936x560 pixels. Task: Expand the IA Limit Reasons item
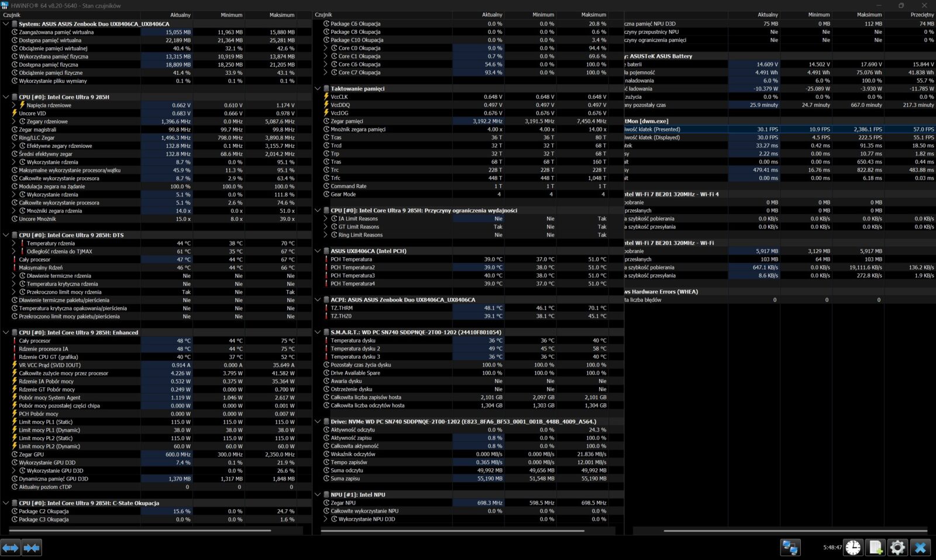326,219
